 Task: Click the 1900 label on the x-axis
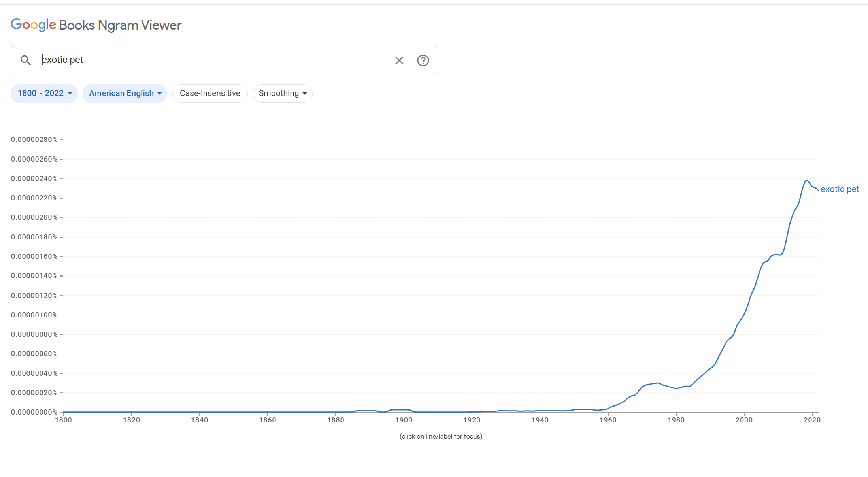[404, 420]
